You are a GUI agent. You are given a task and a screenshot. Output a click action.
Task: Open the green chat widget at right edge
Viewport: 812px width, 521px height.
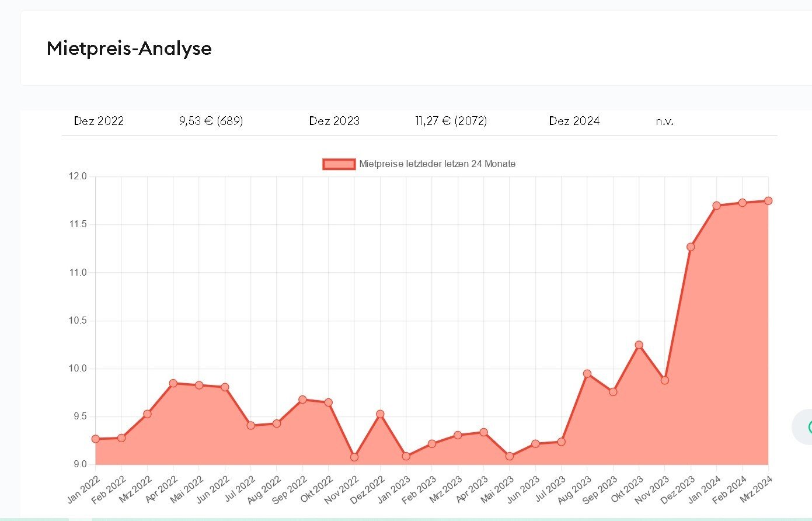point(803,428)
